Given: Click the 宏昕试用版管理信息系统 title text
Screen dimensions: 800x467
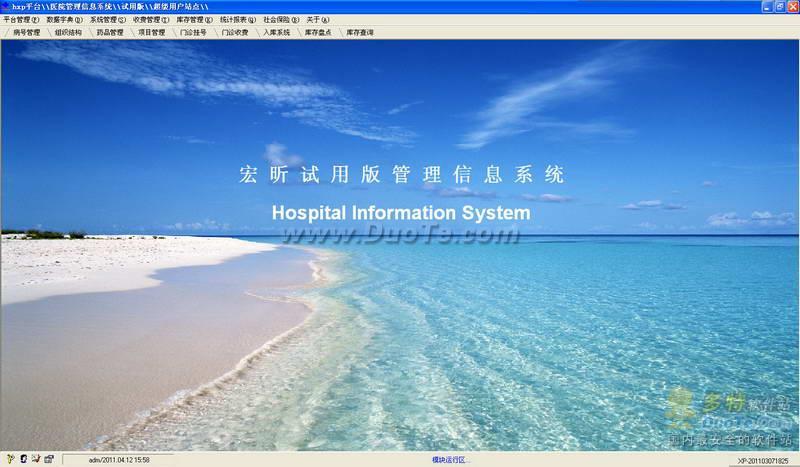Looking at the screenshot, I should (x=402, y=175).
